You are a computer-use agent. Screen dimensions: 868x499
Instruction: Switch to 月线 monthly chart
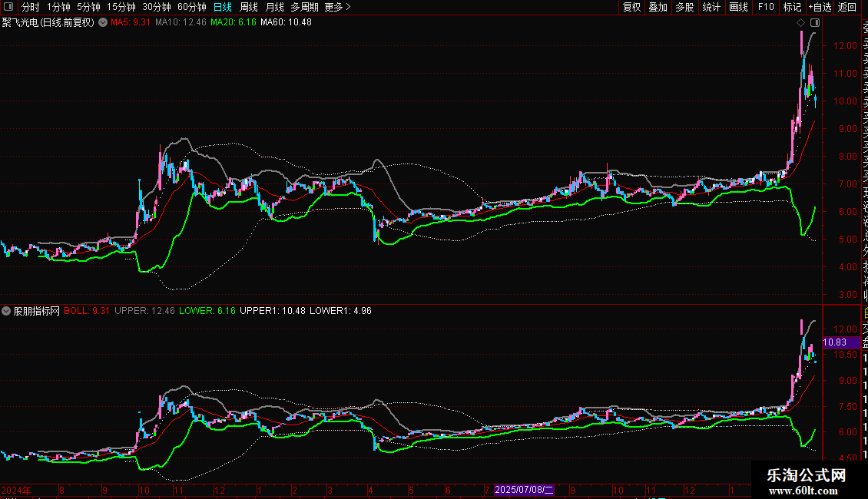274,7
